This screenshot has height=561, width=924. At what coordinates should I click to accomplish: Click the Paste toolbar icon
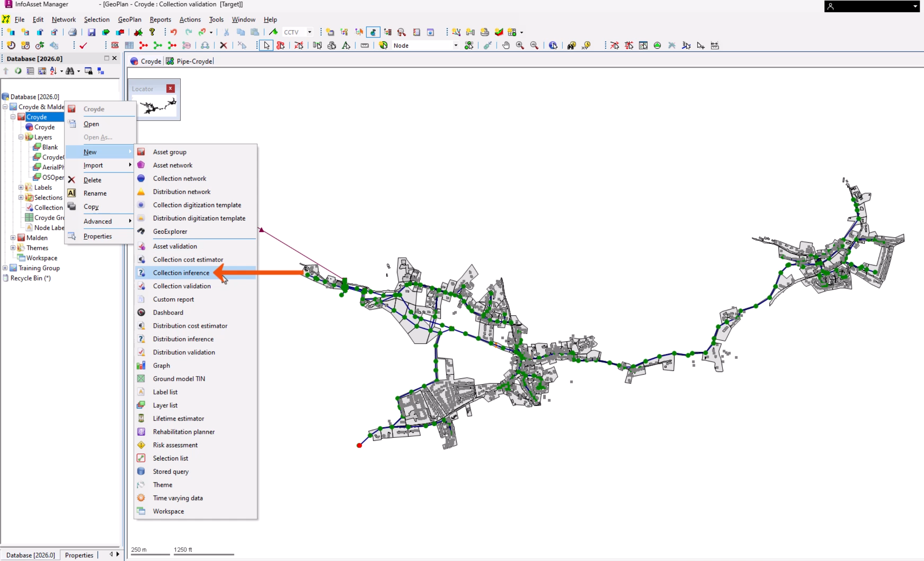click(255, 32)
